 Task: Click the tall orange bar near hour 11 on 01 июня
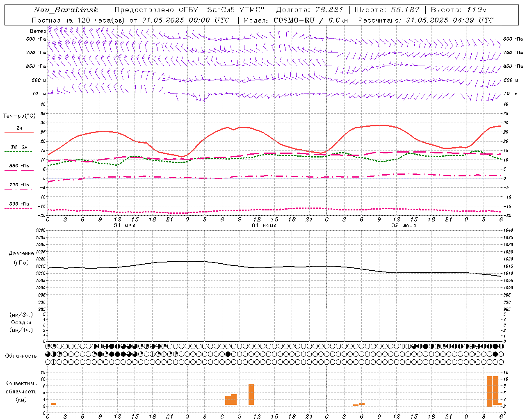pyautogui.click(x=251, y=394)
